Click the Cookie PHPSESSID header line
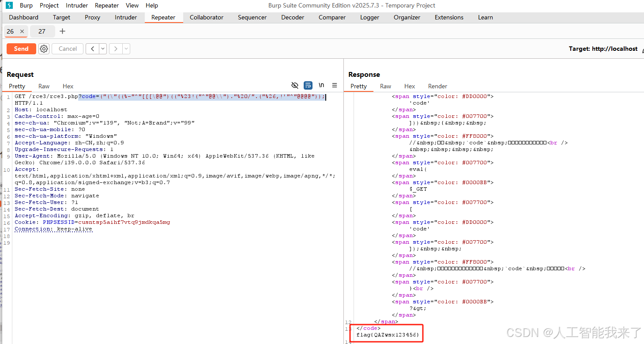This screenshot has width=644, height=344. click(x=92, y=222)
